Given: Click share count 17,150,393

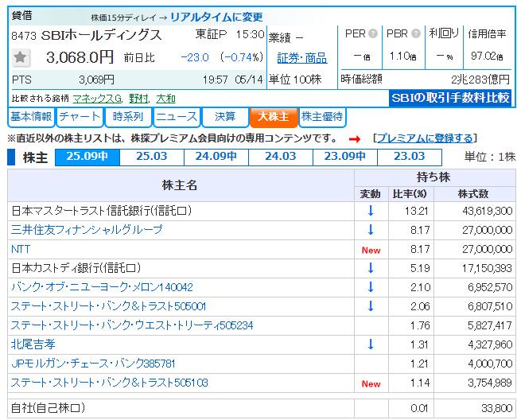Looking at the screenshot, I should tap(487, 268).
